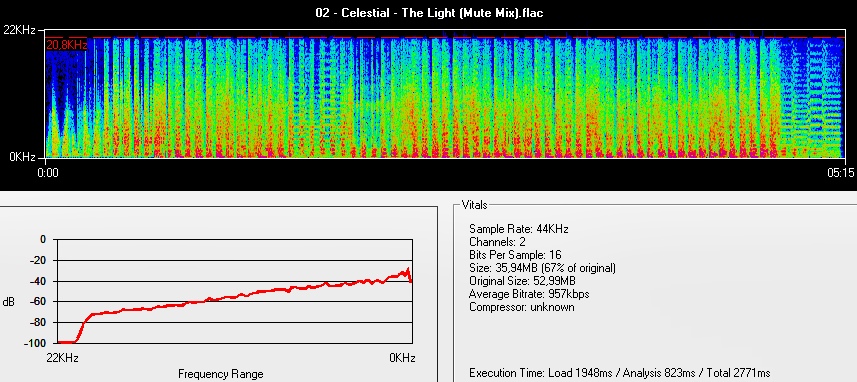857x382 pixels.
Task: Click the '0KHz' label beside the spectrogram
Action: [x=22, y=157]
